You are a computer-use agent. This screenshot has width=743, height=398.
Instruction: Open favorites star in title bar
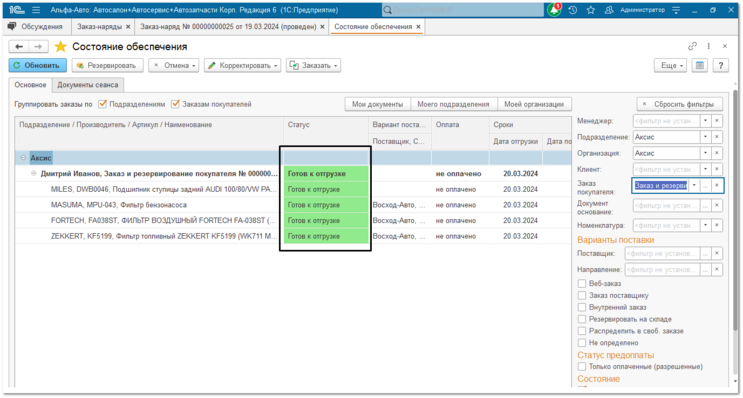click(x=591, y=10)
